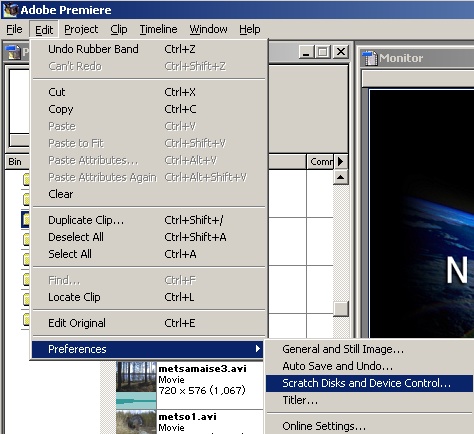474x434 pixels.
Task: Open Auto Save and Undo preferences
Action: click(369, 366)
